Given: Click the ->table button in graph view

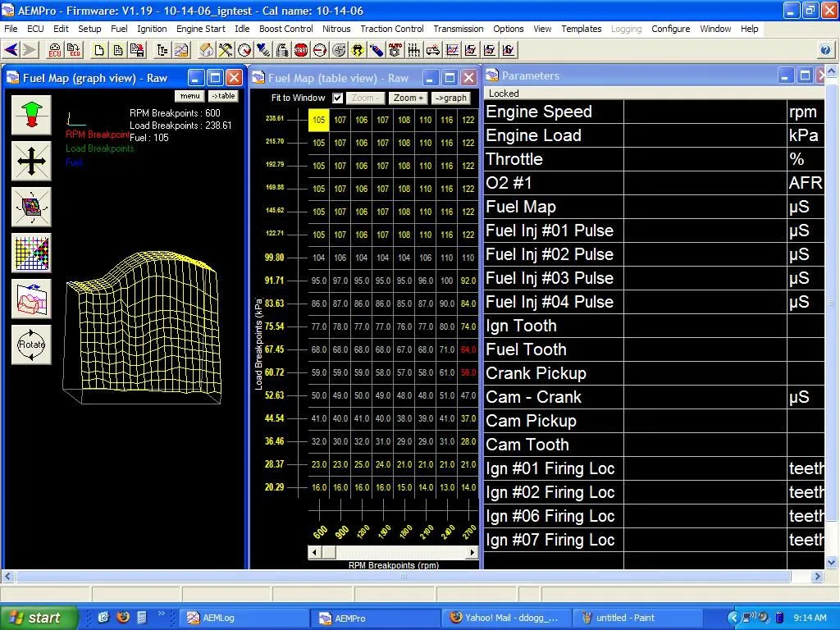Looking at the screenshot, I should coord(222,95).
